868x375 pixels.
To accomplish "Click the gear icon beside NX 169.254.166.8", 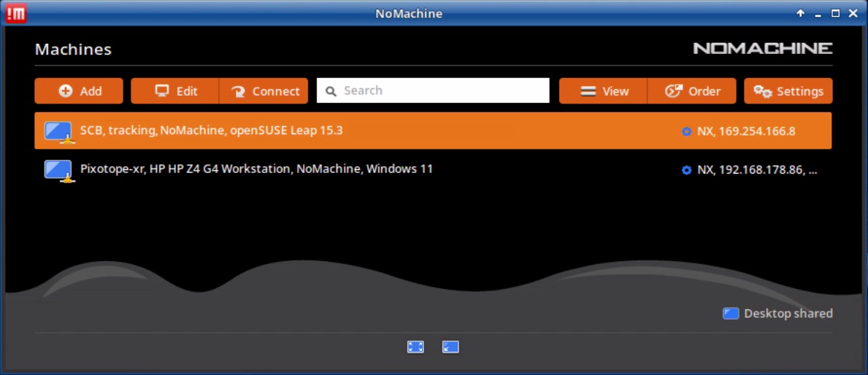I will (686, 132).
